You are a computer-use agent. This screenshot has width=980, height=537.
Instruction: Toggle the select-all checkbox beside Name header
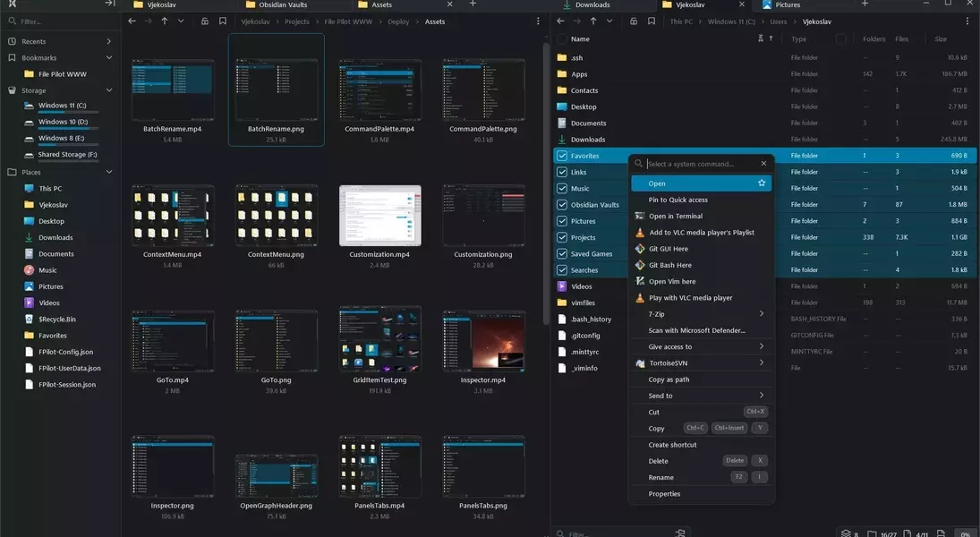[562, 39]
